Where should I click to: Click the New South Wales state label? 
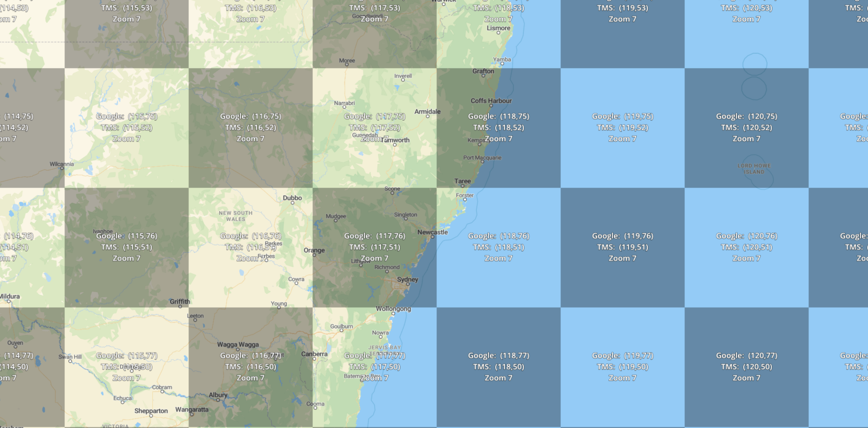point(236,216)
